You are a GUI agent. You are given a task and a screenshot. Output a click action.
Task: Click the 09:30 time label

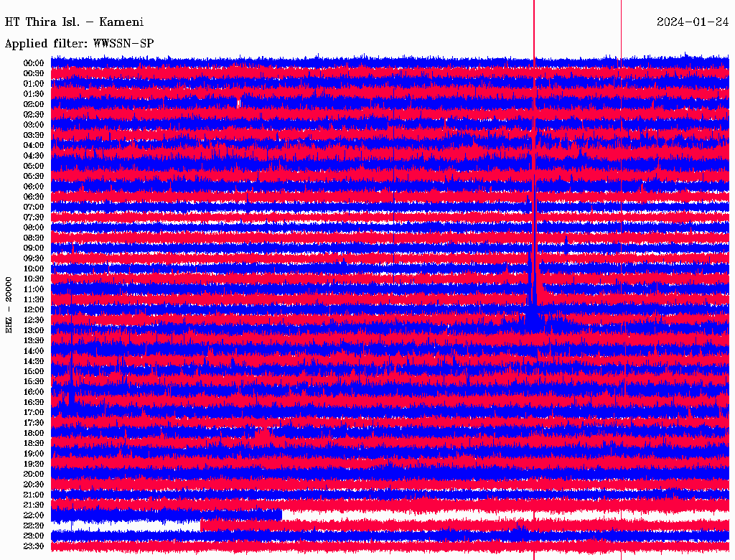34,258
